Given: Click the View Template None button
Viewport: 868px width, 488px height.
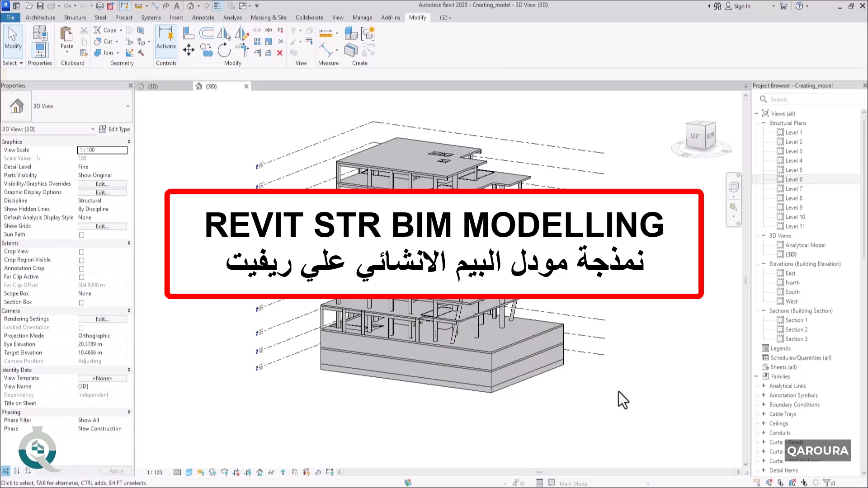Looking at the screenshot, I should click(102, 378).
